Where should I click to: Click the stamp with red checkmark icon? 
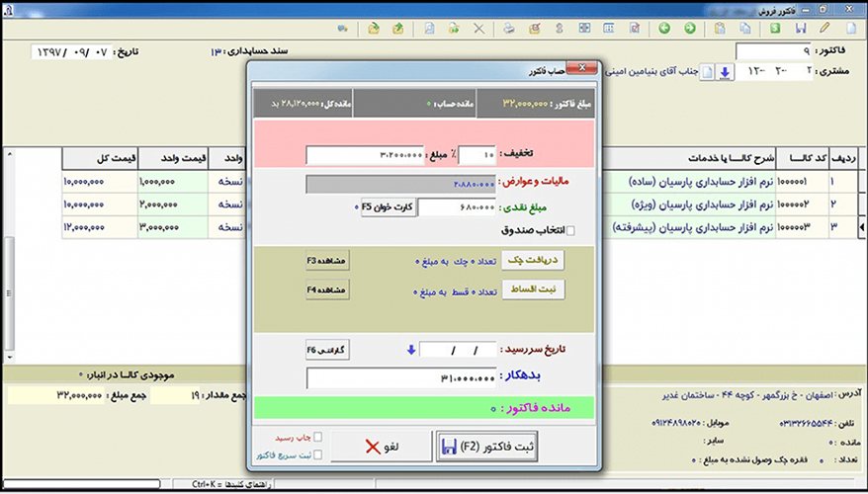tap(534, 29)
